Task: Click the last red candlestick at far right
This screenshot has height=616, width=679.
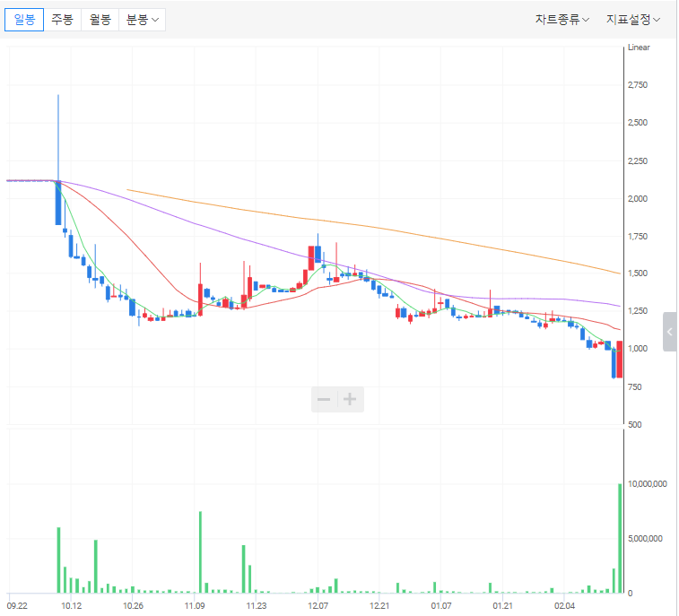Action: pyautogui.click(x=620, y=360)
